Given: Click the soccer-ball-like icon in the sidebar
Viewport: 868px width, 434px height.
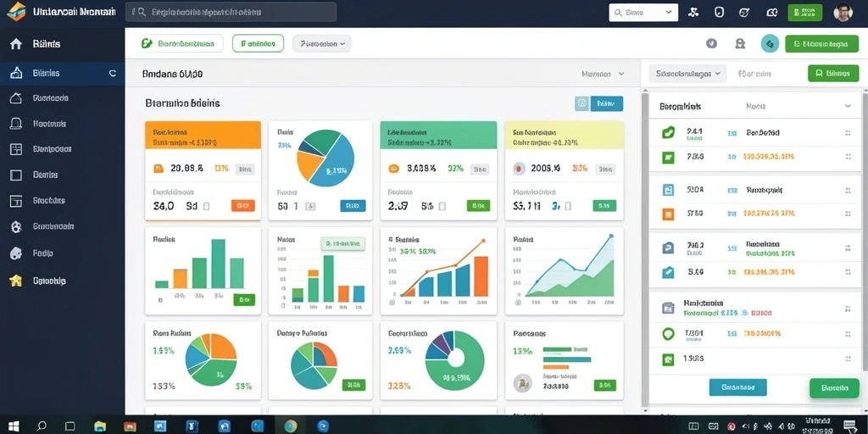Looking at the screenshot, I should [x=16, y=226].
